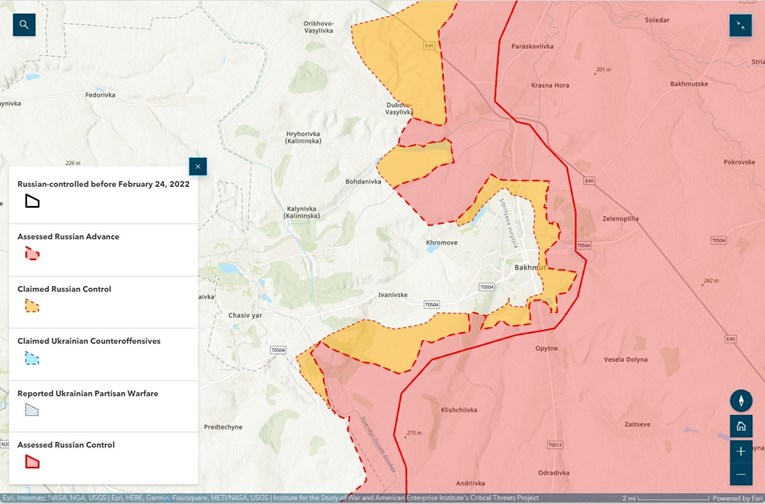
Task: Click the Krasna Hora map label
Action: pyautogui.click(x=548, y=85)
